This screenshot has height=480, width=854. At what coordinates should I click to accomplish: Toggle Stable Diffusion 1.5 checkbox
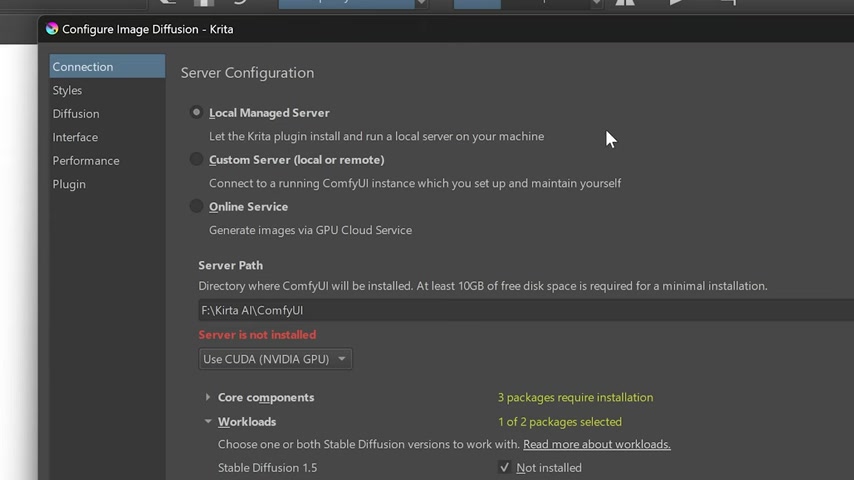pyautogui.click(x=504, y=467)
